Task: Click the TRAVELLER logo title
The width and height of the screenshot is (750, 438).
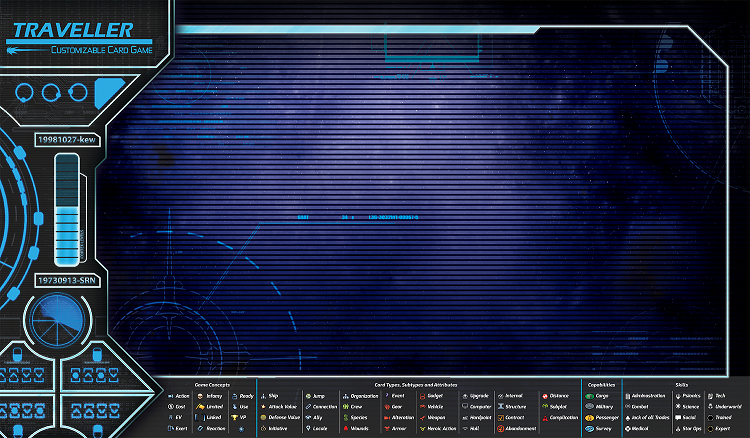Action: pos(73,31)
